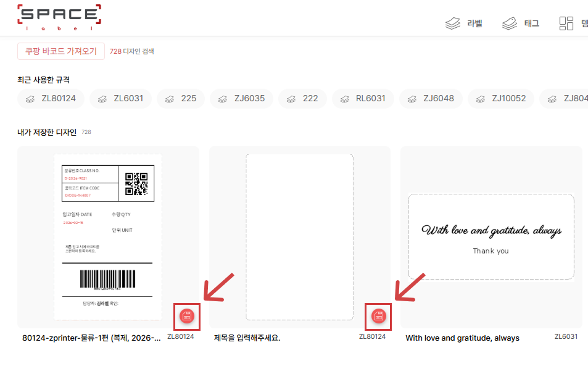This screenshot has width=588, height=366.
Task: Open the Thank you card design thumbnail
Action: 491,236
